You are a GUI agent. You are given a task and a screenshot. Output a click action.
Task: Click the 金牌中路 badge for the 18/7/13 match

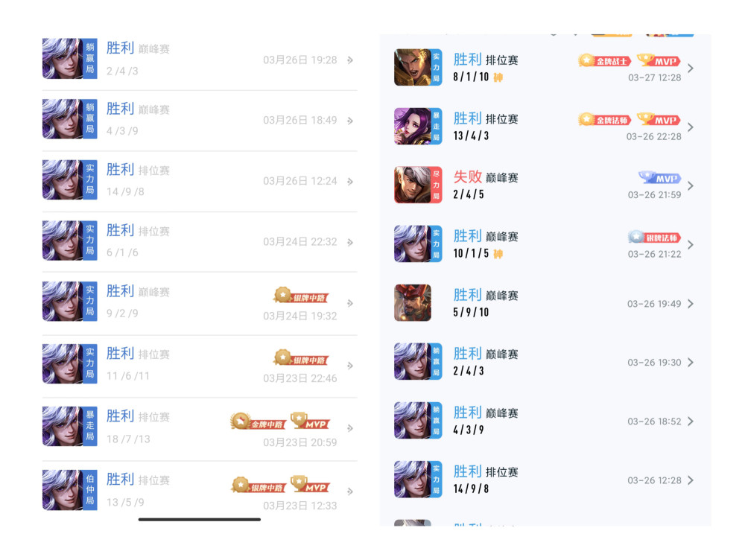point(258,421)
